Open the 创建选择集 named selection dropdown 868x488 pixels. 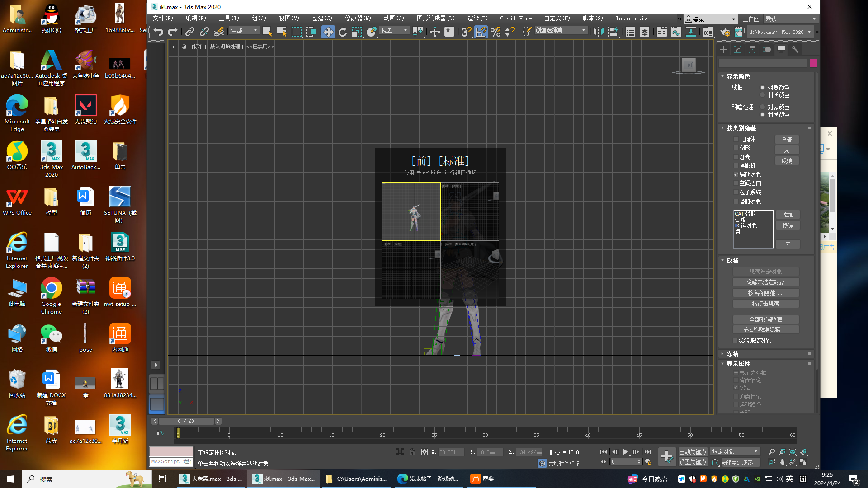pyautogui.click(x=561, y=31)
